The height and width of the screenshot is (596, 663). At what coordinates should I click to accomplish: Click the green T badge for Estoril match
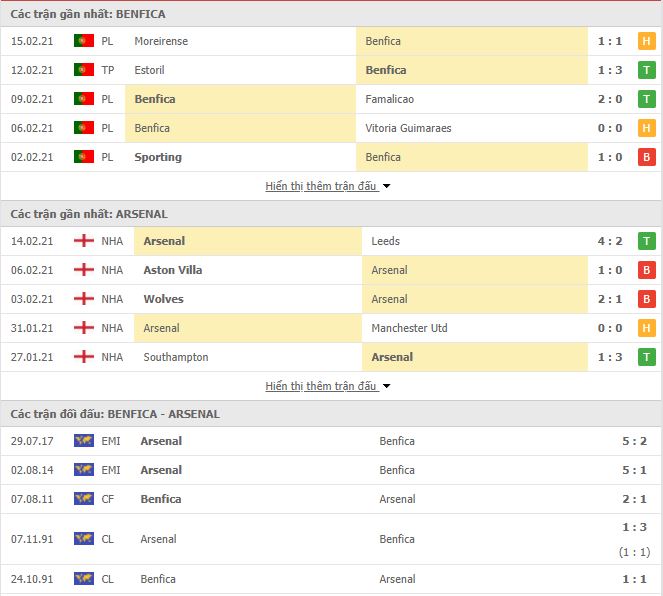pyautogui.click(x=647, y=70)
